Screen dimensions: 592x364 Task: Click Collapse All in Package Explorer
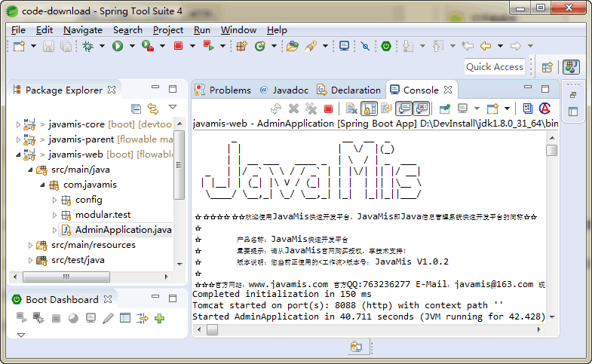(136, 109)
